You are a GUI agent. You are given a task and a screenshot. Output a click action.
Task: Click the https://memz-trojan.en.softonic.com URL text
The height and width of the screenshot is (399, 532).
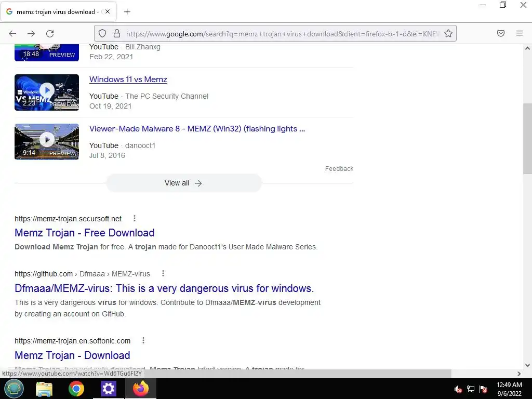(x=72, y=341)
